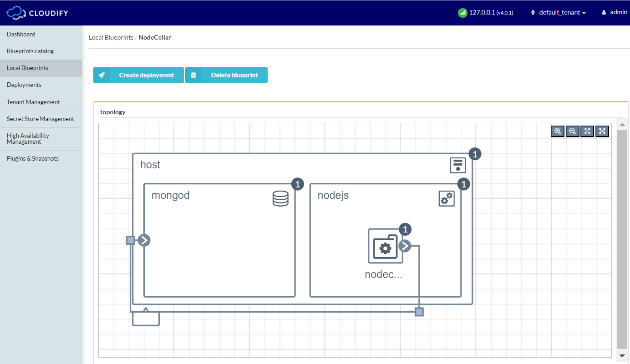The height and width of the screenshot is (364, 630).
Task: Click the topology widget title
Action: 113,111
